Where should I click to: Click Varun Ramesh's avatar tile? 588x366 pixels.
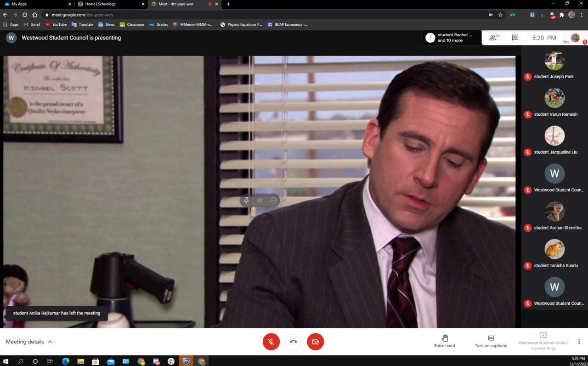click(554, 98)
